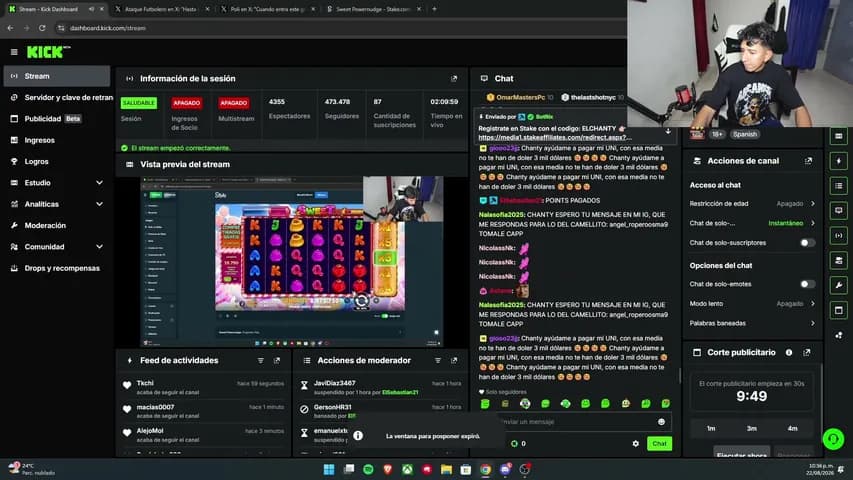
Task: Pop out the Feed de actividades panel
Action: click(x=277, y=361)
